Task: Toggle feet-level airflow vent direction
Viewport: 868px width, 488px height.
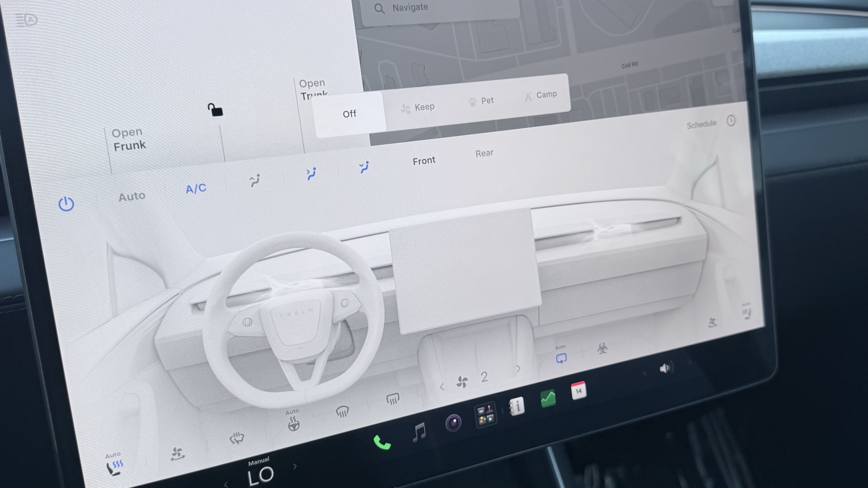Action: 364,167
